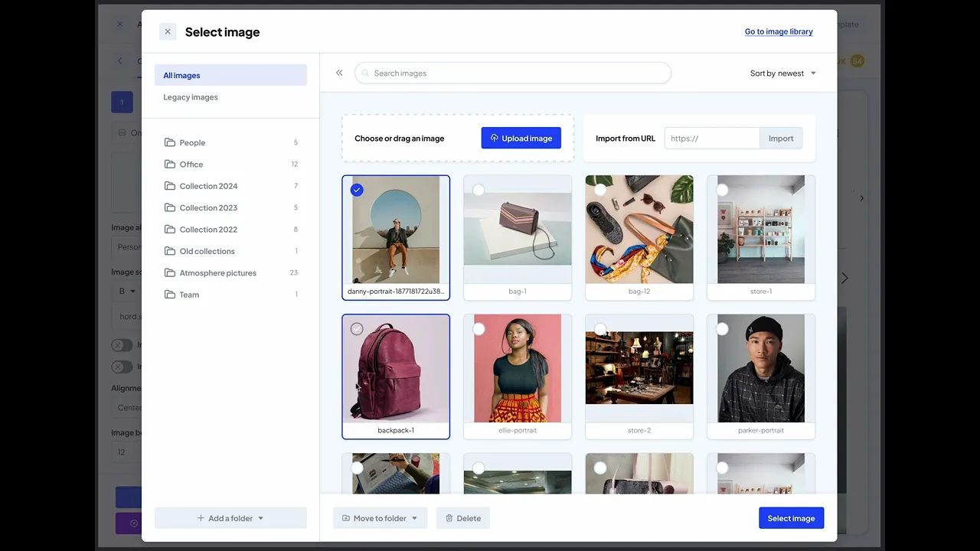980x551 pixels.
Task: Open Go to image library link
Action: 779,31
